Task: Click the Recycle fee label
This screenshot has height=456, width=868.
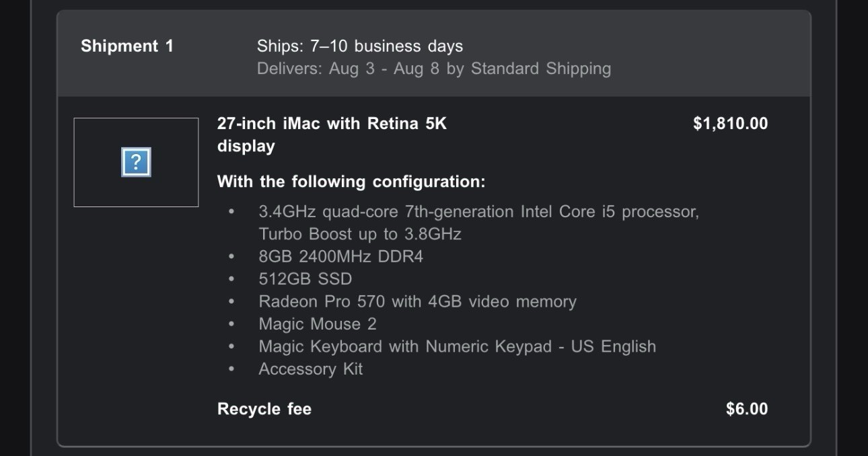Action: point(264,409)
